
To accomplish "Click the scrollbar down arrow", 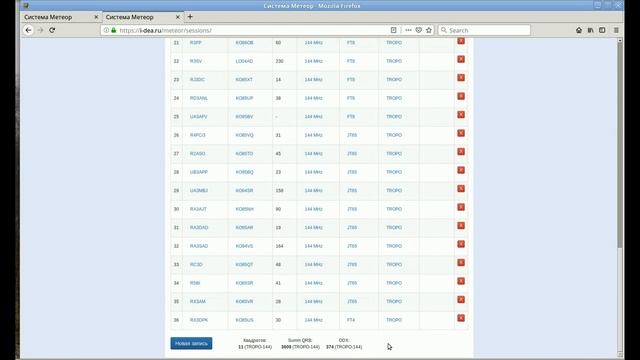I will [620, 354].
